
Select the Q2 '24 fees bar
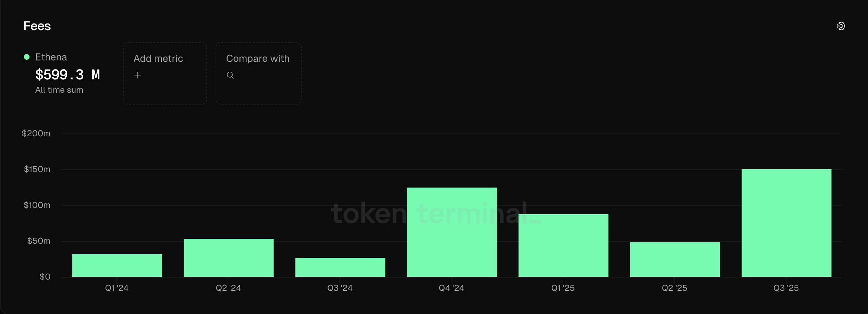(x=229, y=258)
